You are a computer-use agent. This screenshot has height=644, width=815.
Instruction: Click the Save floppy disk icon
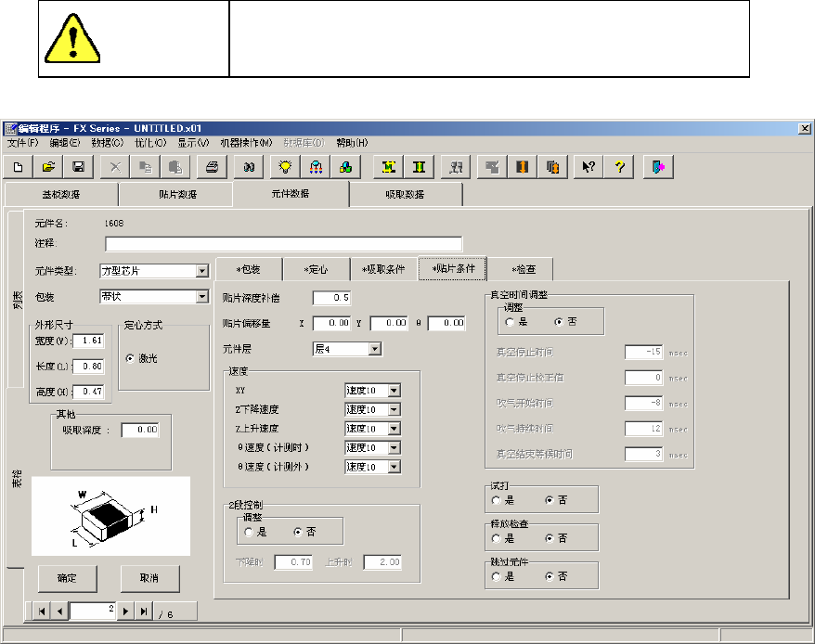point(79,167)
